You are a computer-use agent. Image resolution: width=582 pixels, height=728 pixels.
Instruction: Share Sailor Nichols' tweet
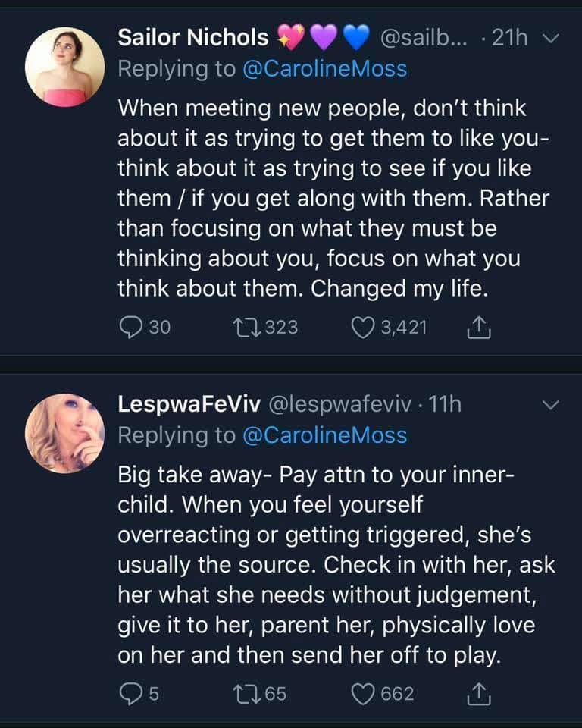coord(477,327)
